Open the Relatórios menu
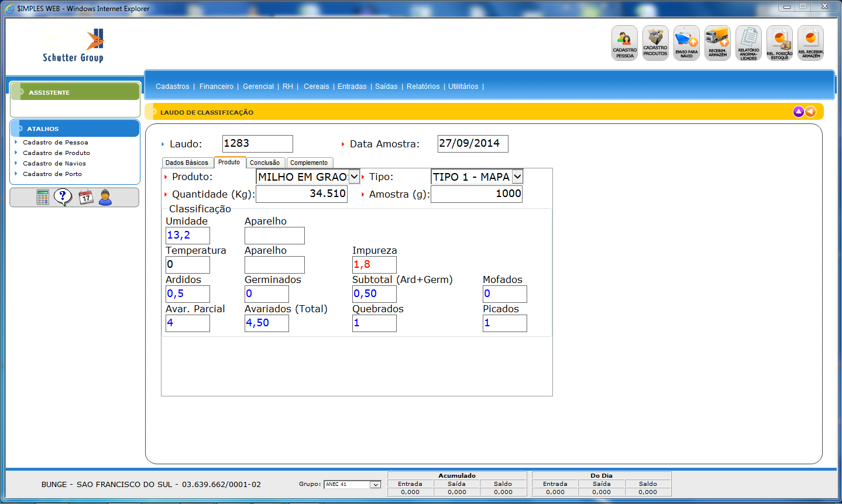Viewport: 842px width, 504px height. pos(423,87)
